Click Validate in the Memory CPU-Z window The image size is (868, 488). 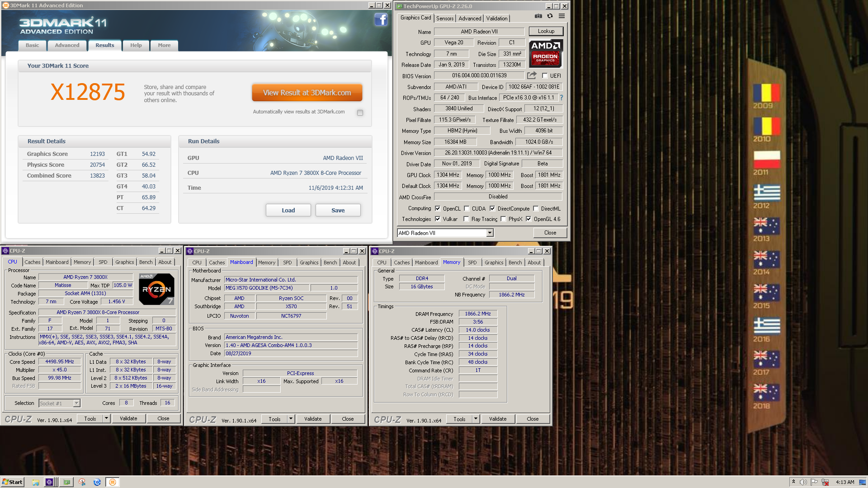pos(498,419)
